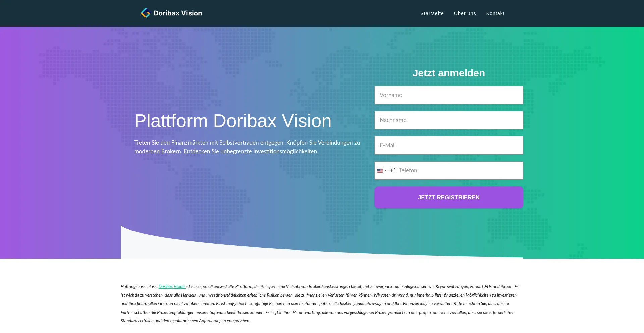Click the Haftungsausschluss label text
This screenshot has height=333, width=644.
(139, 287)
